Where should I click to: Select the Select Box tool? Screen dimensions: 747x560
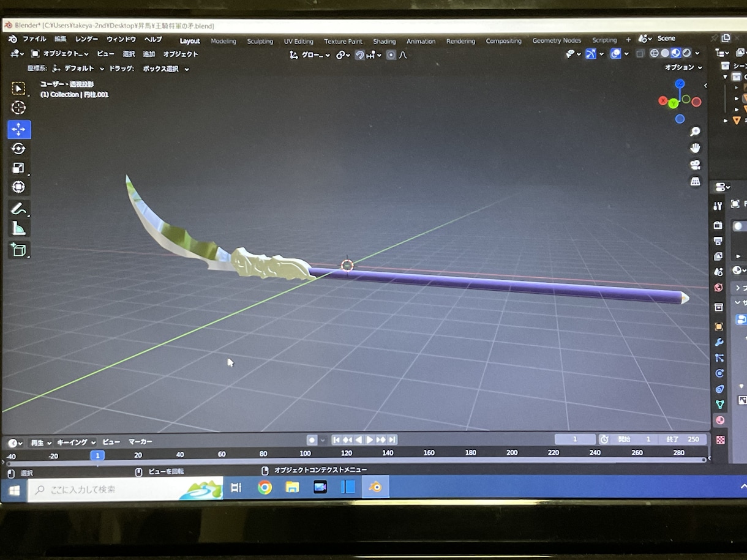19,89
